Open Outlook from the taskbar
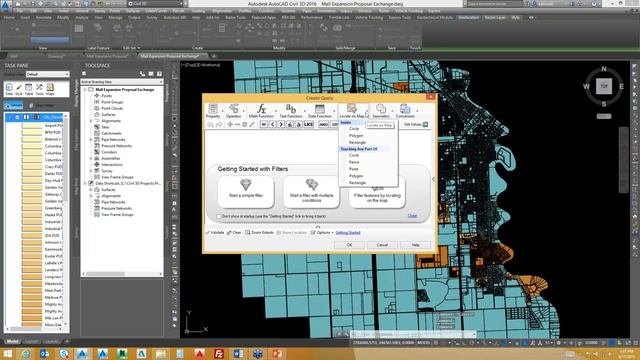Image resolution: width=640 pixels, height=360 pixels. pyautogui.click(x=44, y=353)
